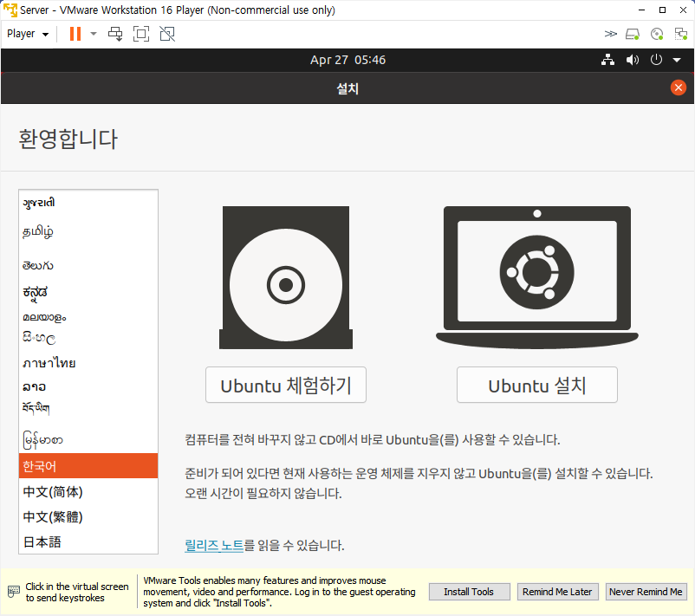The height and width of the screenshot is (616, 695).
Task: Click the network adapter device icon
Action: tap(680, 34)
